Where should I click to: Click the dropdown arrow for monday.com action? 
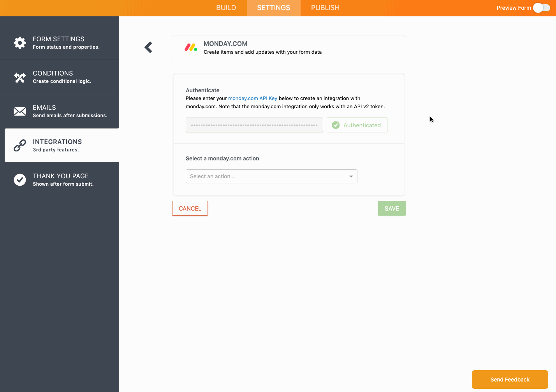pyautogui.click(x=351, y=176)
